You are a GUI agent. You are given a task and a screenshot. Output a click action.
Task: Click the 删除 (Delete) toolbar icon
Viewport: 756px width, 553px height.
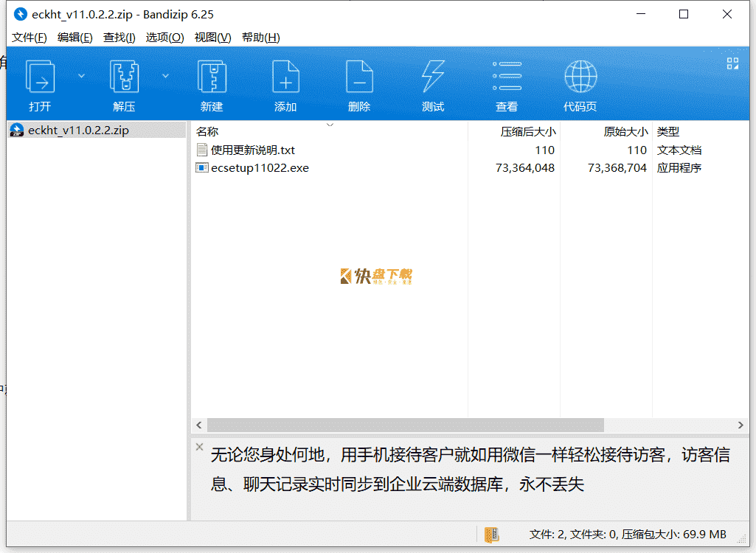point(359,76)
